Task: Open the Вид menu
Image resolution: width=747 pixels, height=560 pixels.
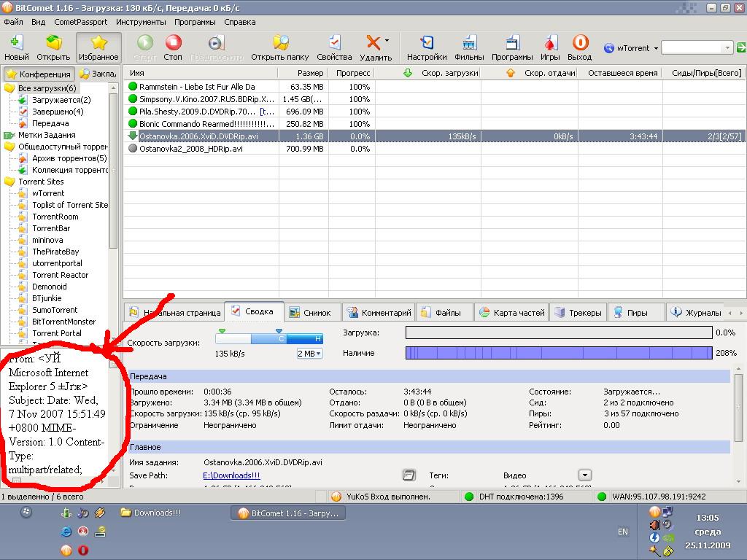Action: [x=38, y=22]
